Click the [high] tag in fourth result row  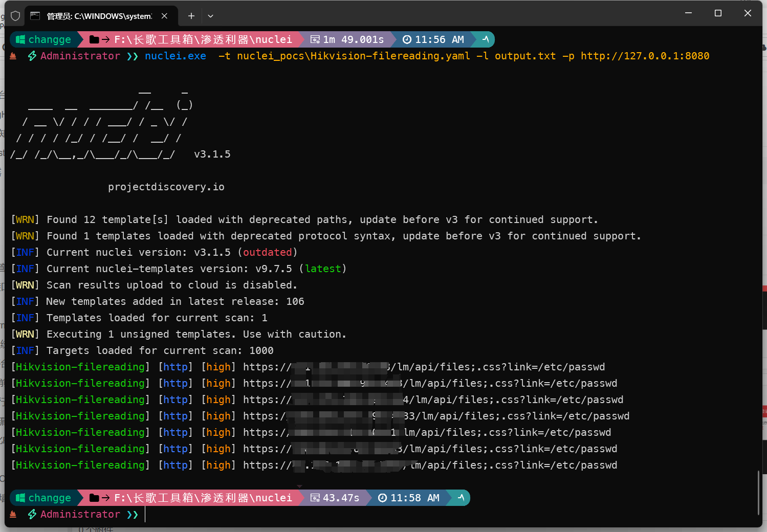click(x=218, y=416)
